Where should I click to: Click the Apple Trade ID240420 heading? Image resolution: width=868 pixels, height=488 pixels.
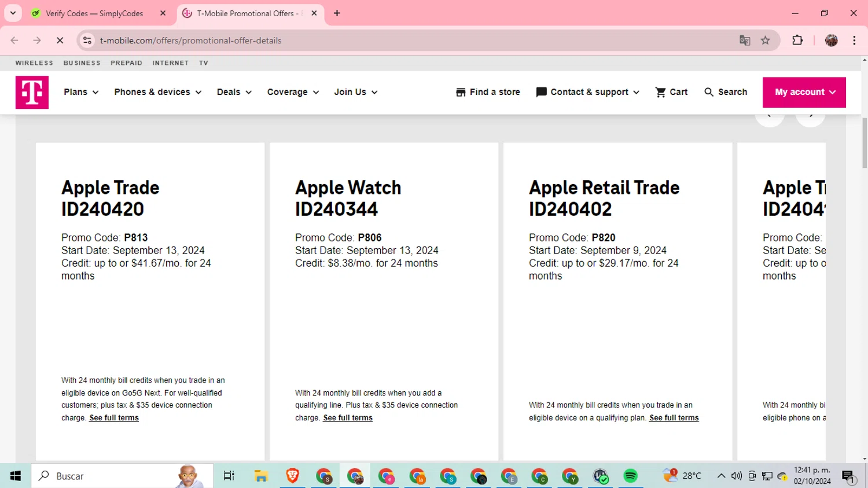point(110,198)
